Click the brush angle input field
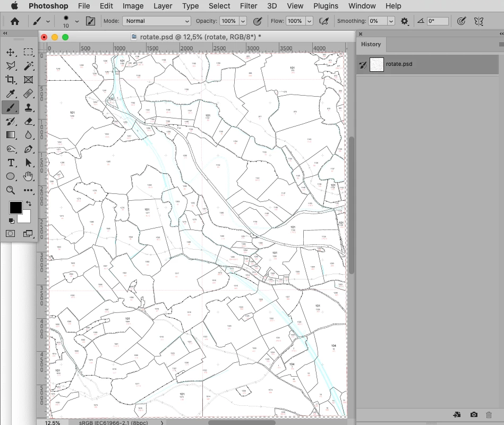 (x=438, y=21)
